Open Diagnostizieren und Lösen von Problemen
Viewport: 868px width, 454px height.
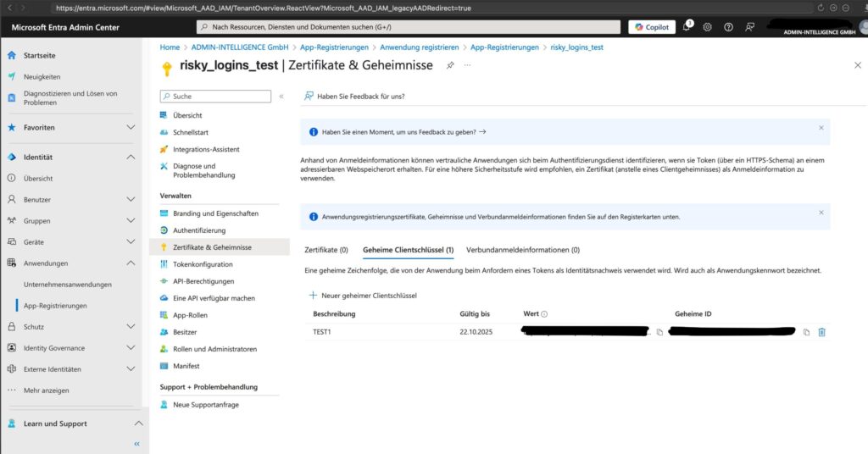[70, 98]
